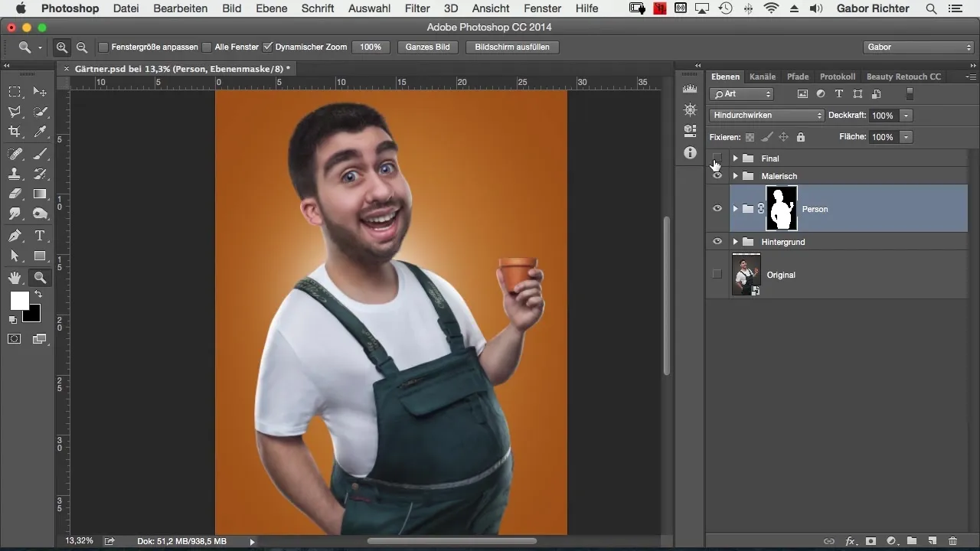Open the Fläche fill slider dropdown
Image resolution: width=980 pixels, height=551 pixels.
point(906,137)
